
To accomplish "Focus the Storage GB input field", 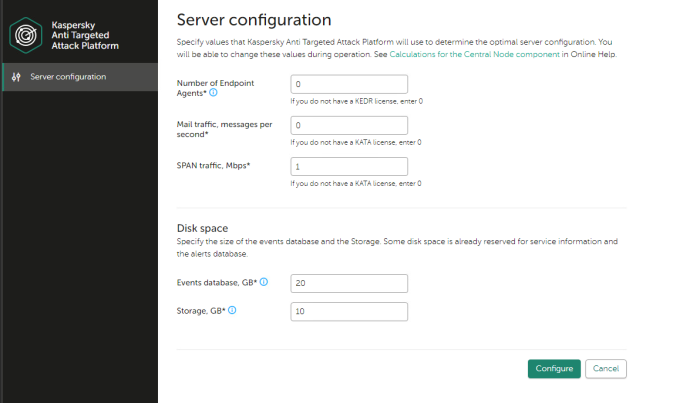I will click(349, 312).
